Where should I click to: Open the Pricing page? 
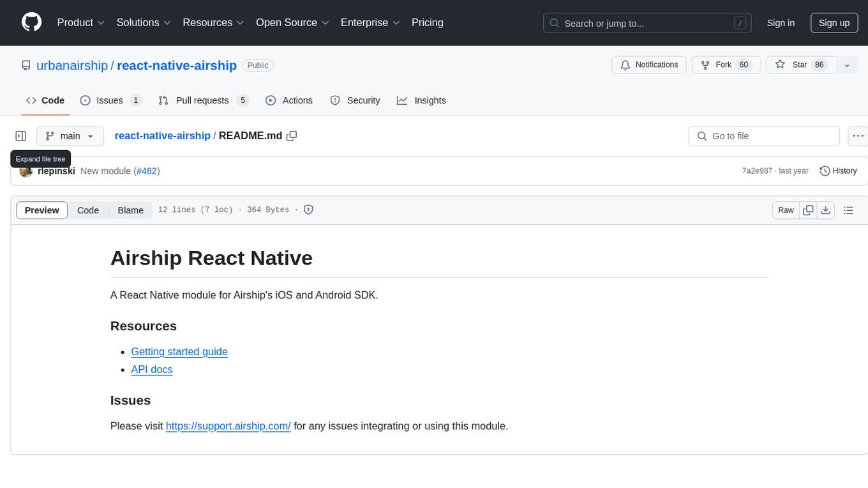pos(428,22)
